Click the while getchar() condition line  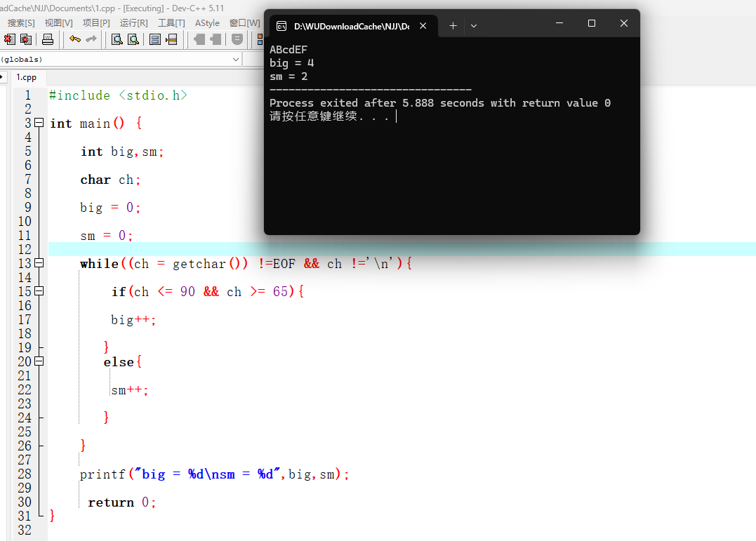tap(246, 264)
